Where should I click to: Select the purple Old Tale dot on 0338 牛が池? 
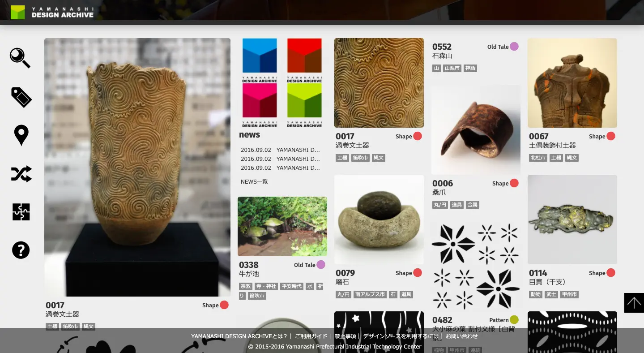tap(321, 265)
